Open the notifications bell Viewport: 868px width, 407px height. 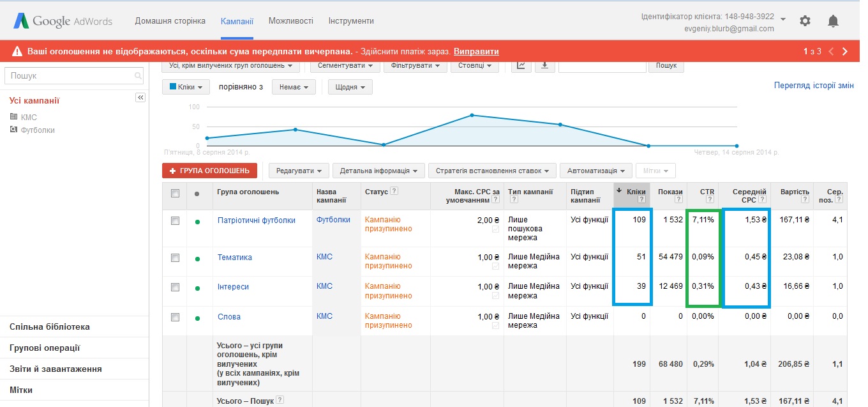point(833,21)
